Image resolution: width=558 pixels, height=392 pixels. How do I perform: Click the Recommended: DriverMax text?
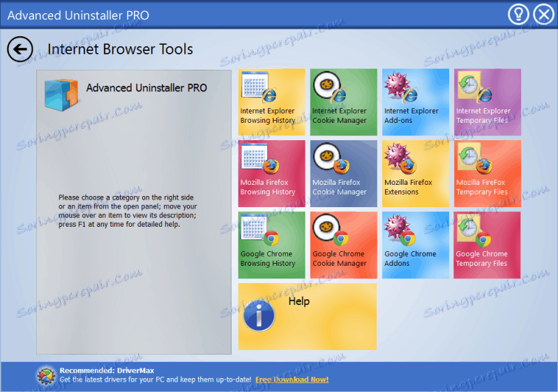pos(107,370)
